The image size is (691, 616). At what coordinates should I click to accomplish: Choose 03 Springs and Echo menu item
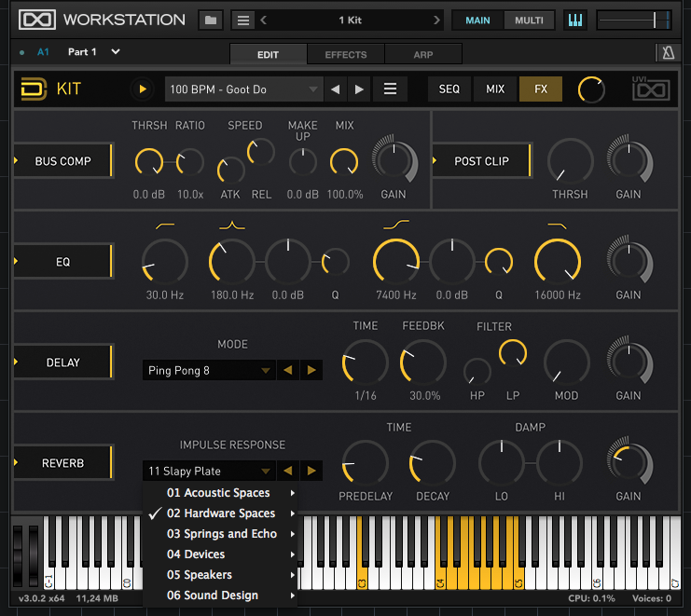[222, 534]
